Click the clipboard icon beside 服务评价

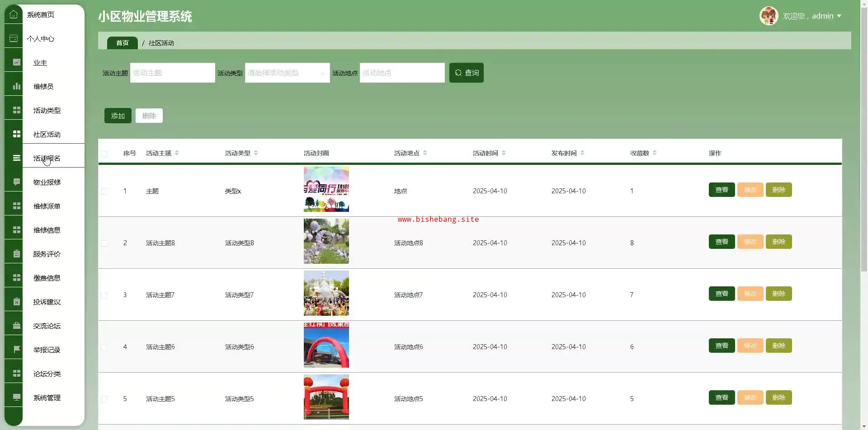click(x=17, y=254)
